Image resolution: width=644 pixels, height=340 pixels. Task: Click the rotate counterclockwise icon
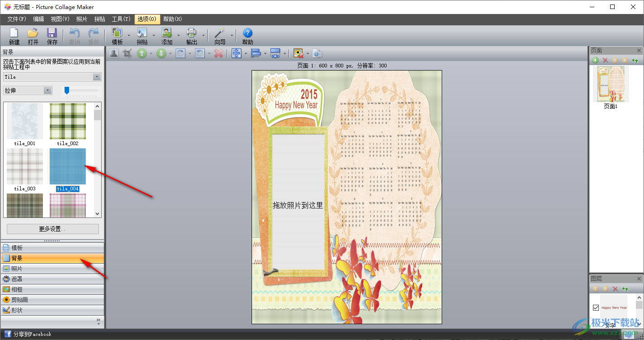(x=200, y=53)
